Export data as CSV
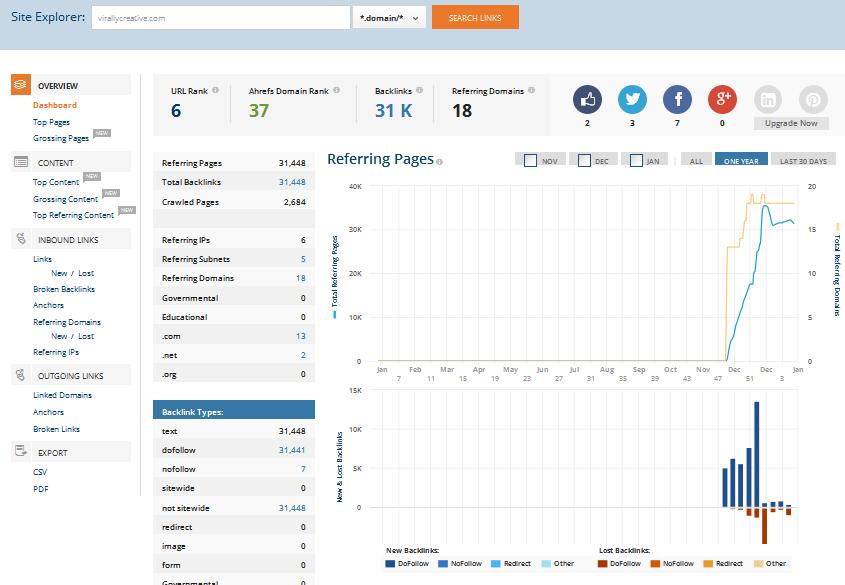Image resolution: width=845 pixels, height=585 pixels. click(x=40, y=472)
